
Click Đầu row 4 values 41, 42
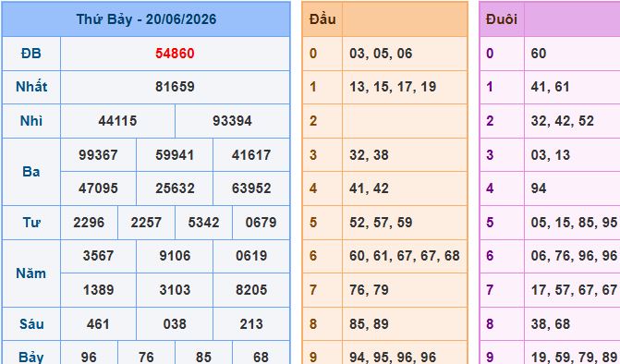369,188
